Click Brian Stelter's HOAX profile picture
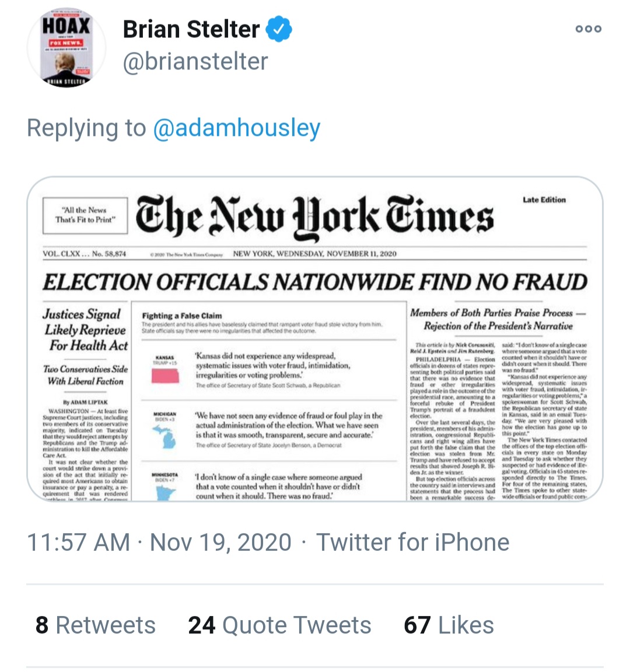630x672 pixels. [x=66, y=47]
